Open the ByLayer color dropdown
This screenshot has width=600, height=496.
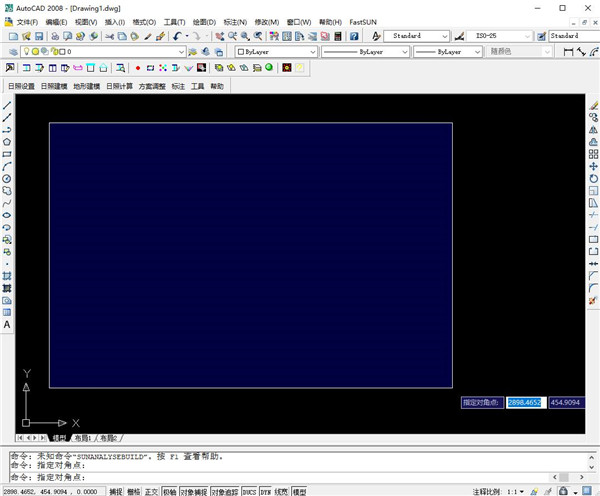(x=313, y=52)
